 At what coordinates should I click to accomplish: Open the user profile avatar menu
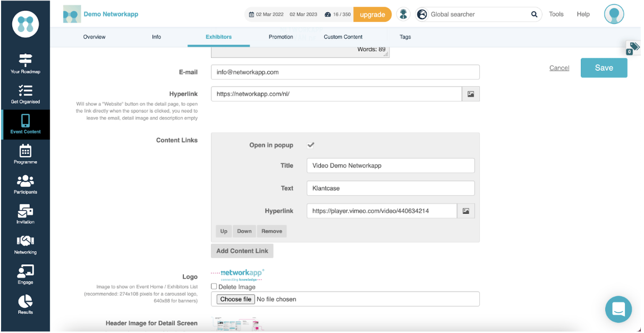614,14
